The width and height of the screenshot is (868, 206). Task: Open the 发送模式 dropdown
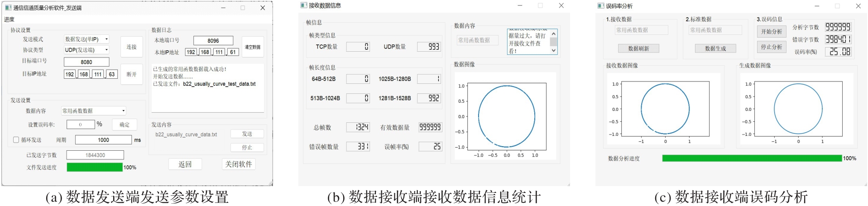(86, 39)
